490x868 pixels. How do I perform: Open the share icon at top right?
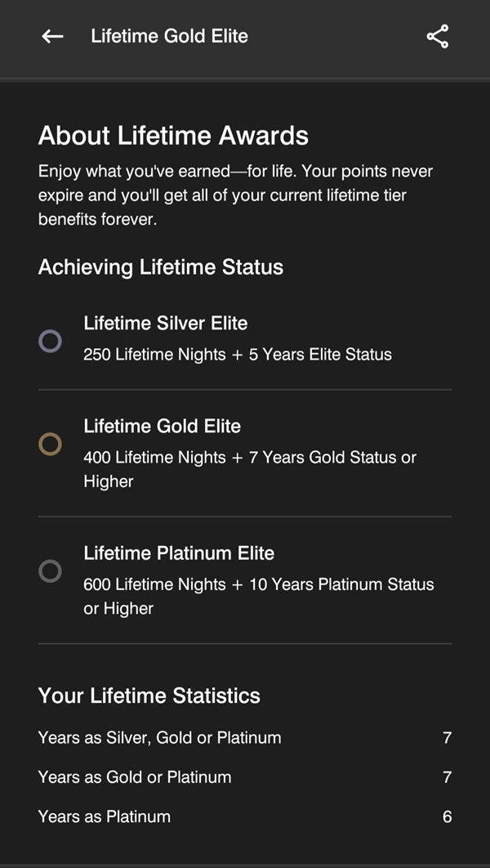pos(438,36)
